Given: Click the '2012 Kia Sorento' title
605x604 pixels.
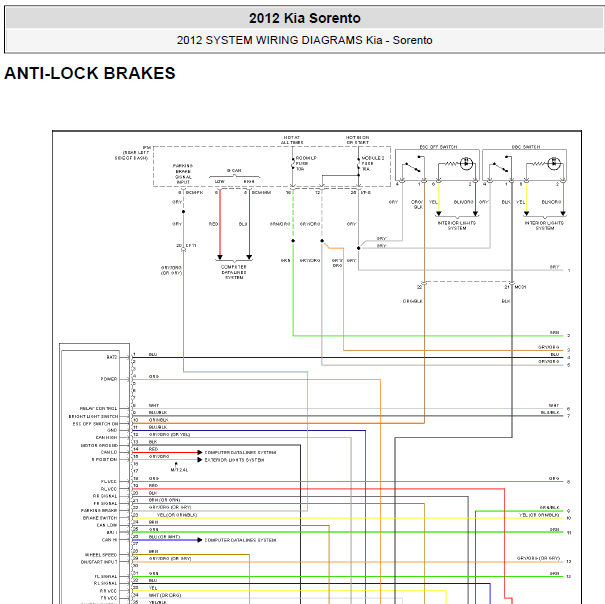Looking at the screenshot, I should pyautogui.click(x=304, y=18).
